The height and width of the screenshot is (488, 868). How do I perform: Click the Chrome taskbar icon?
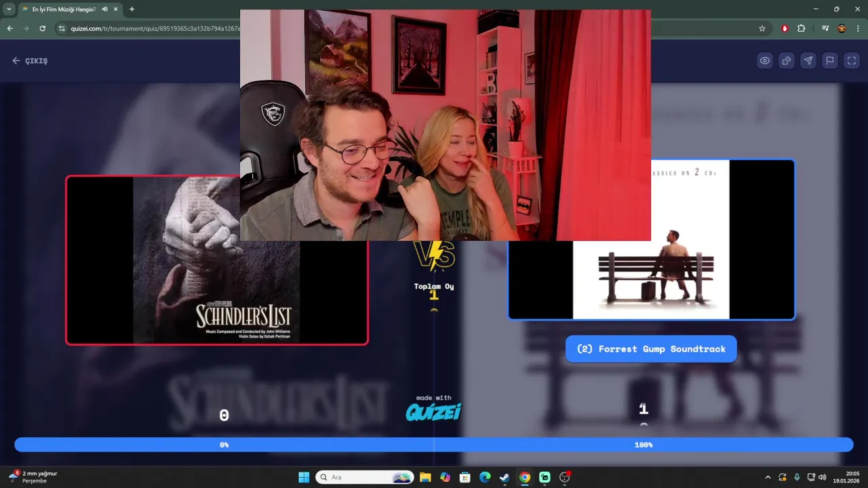tap(525, 477)
